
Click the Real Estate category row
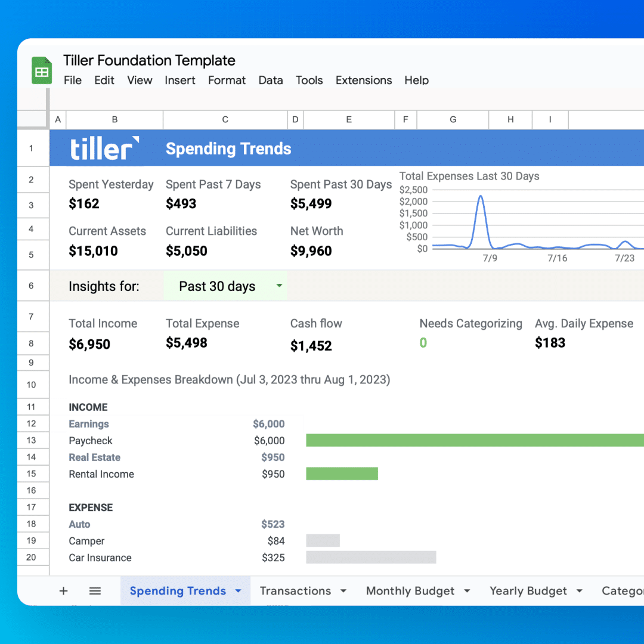click(177, 457)
